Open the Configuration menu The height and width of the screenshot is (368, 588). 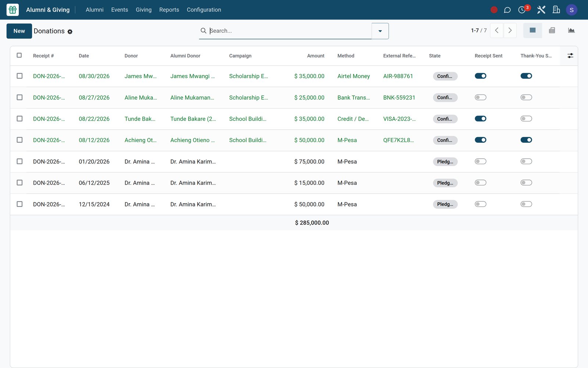pyautogui.click(x=204, y=10)
